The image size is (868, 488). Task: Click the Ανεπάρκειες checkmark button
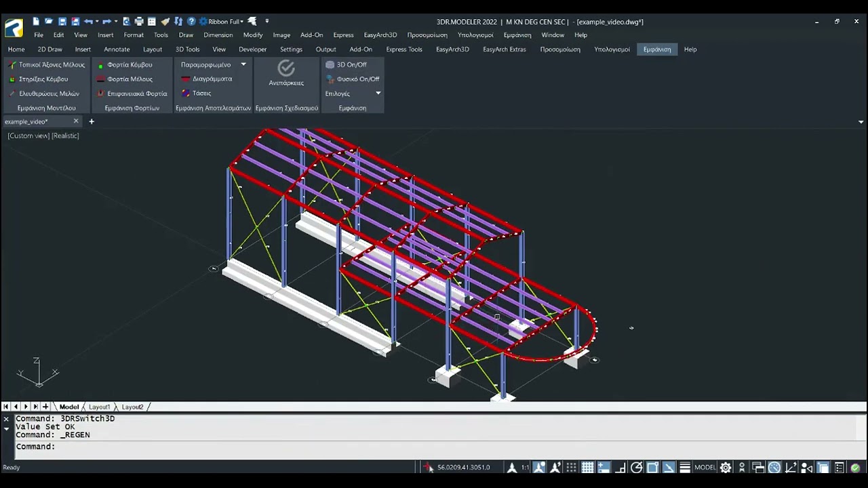click(x=286, y=73)
